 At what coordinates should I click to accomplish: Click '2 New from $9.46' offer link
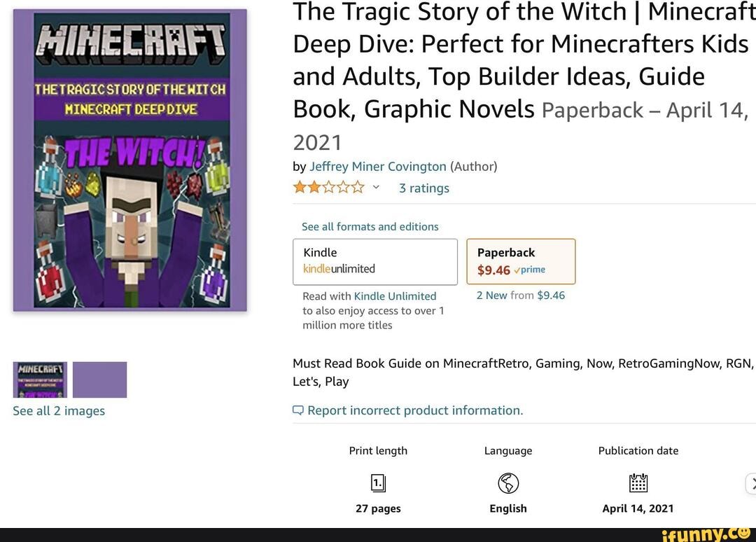(x=520, y=295)
